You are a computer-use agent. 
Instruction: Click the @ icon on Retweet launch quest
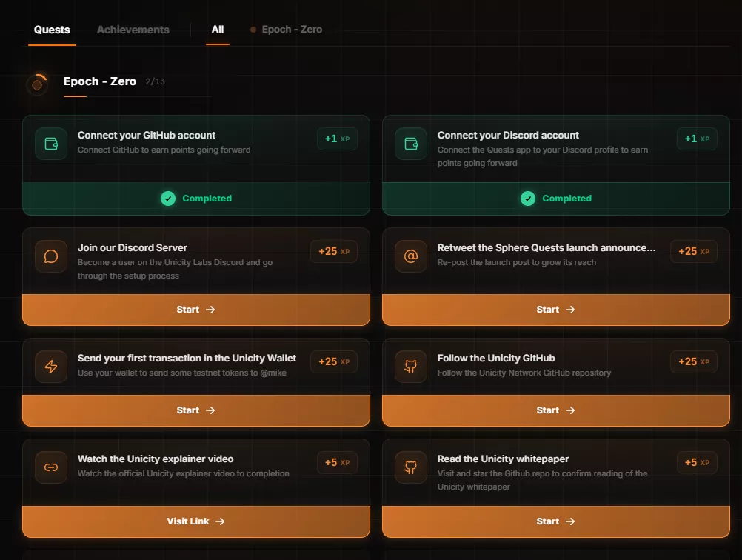pos(411,256)
